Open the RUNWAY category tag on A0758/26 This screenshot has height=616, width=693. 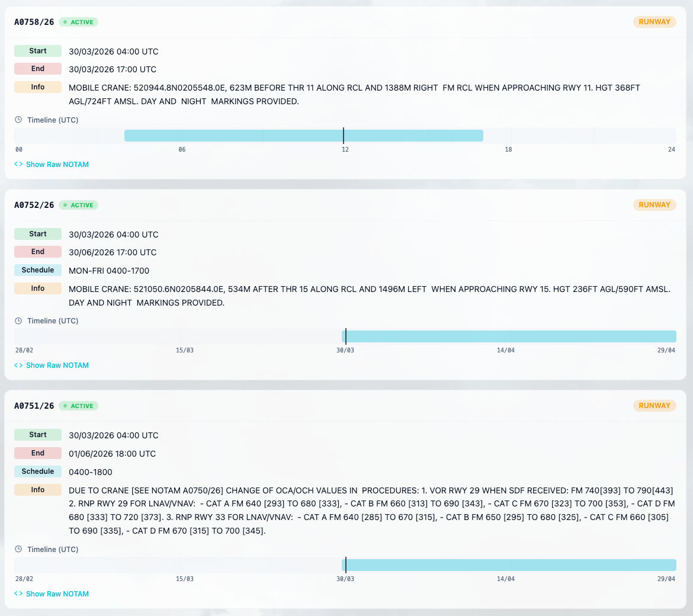(654, 21)
